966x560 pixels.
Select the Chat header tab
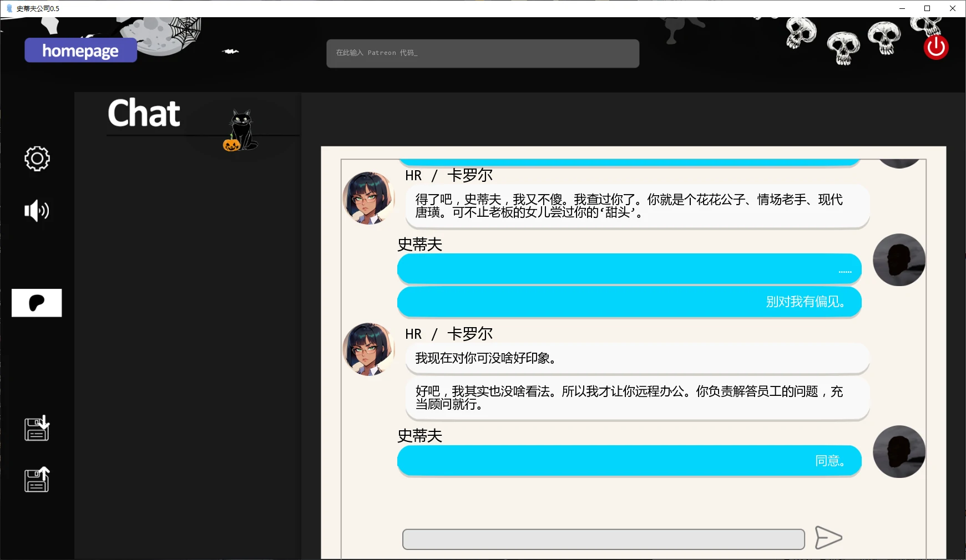tap(143, 114)
